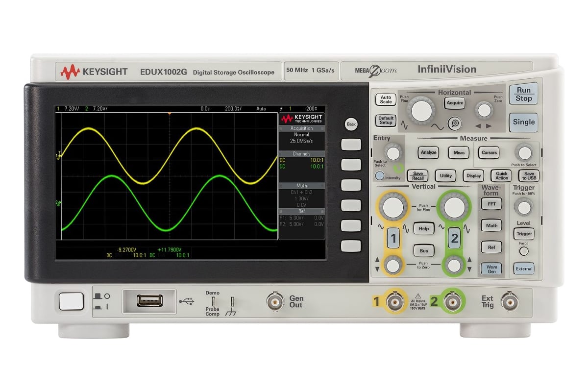Open the Display menu
The height and width of the screenshot is (392, 588).
473,175
